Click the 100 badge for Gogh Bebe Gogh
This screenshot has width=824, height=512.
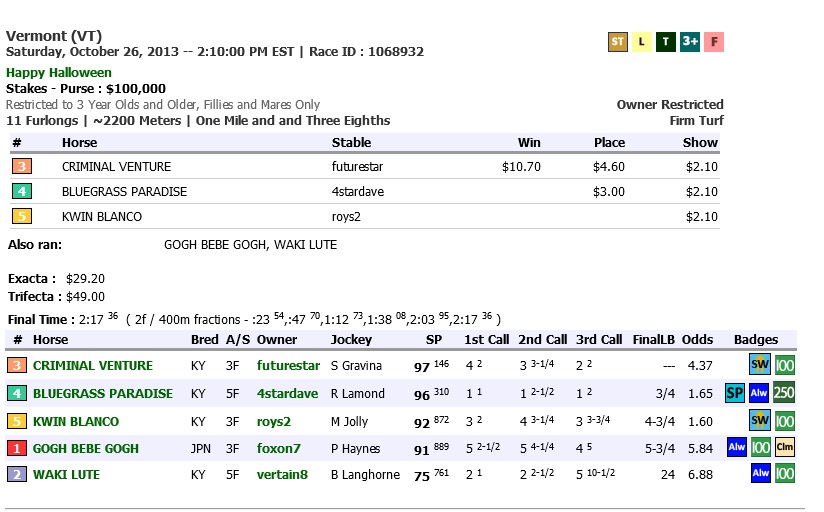point(760,448)
